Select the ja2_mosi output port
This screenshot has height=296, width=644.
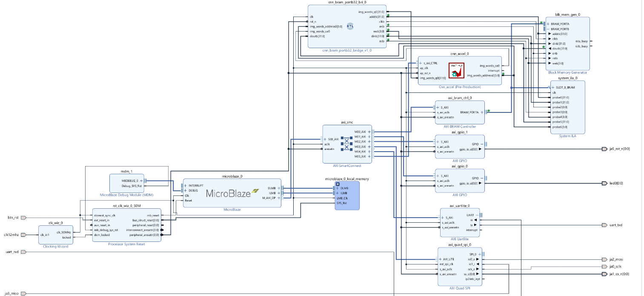tap(604, 259)
